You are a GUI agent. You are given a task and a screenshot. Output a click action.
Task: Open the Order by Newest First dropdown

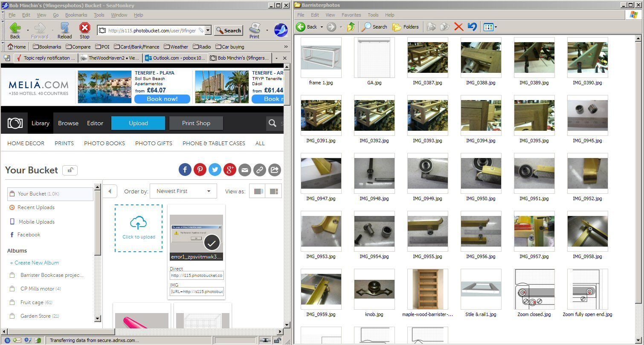pyautogui.click(x=183, y=191)
